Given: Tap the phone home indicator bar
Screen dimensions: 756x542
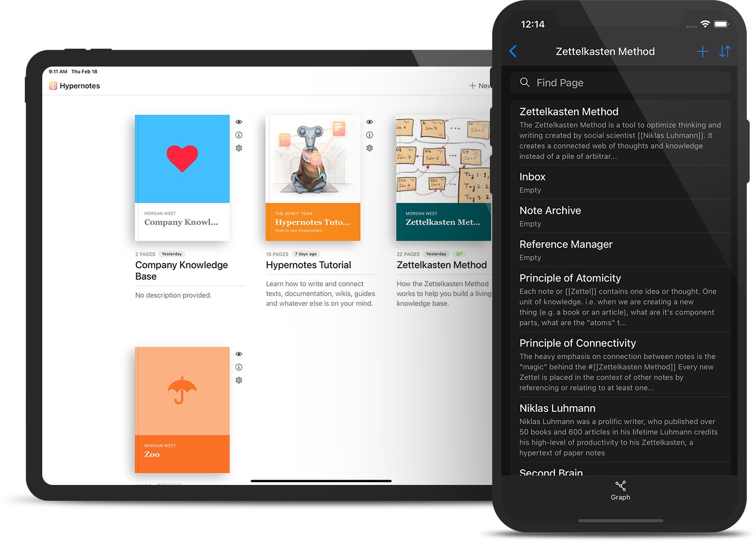Looking at the screenshot, I should (620, 521).
